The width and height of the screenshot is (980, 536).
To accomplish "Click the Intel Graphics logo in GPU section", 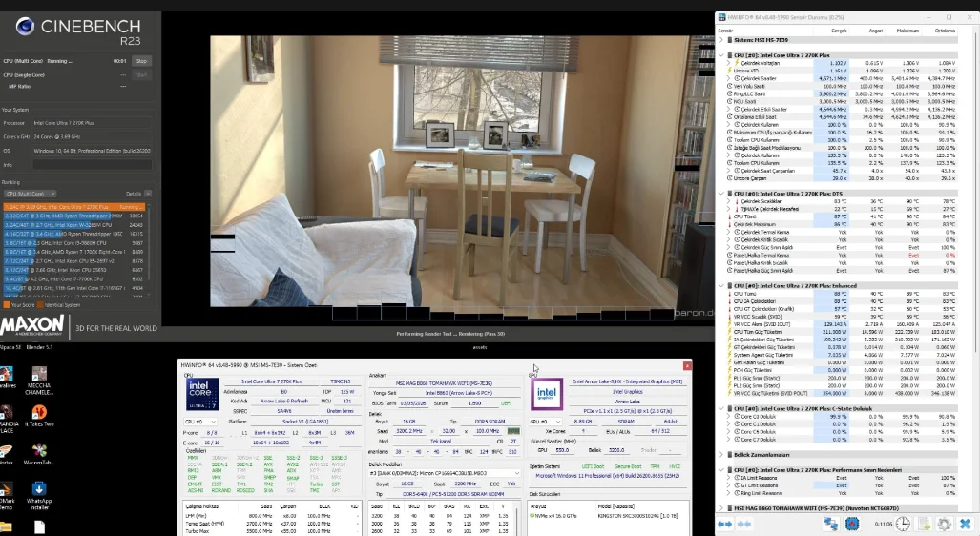I will pos(547,394).
